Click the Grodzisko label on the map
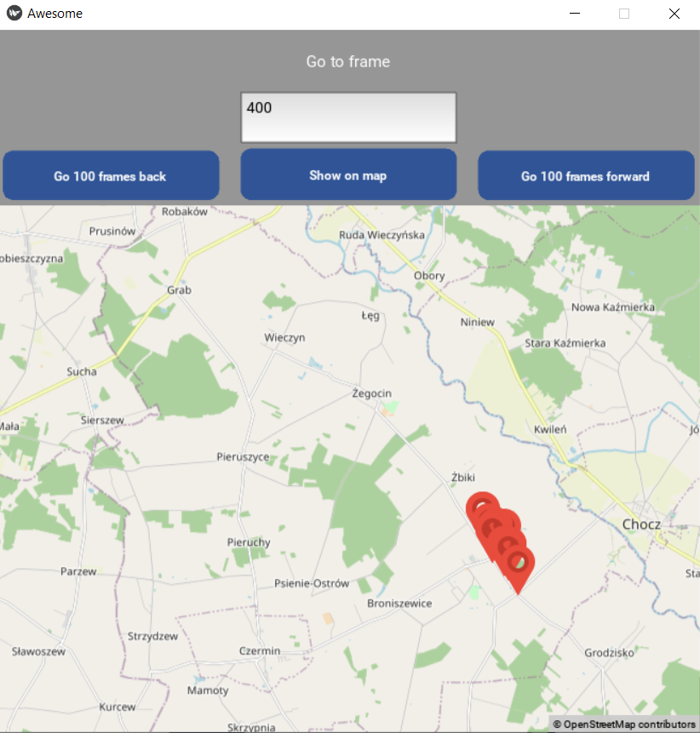 (609, 653)
